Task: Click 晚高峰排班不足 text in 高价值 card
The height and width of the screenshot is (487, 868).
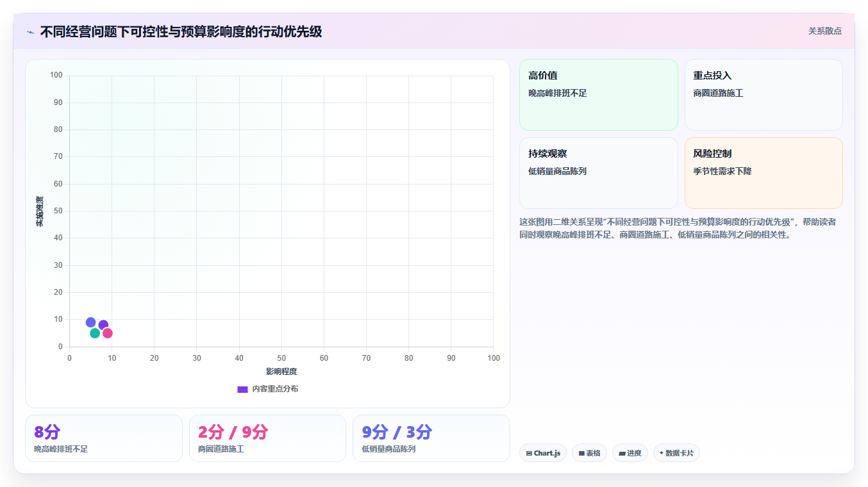Action: [557, 94]
